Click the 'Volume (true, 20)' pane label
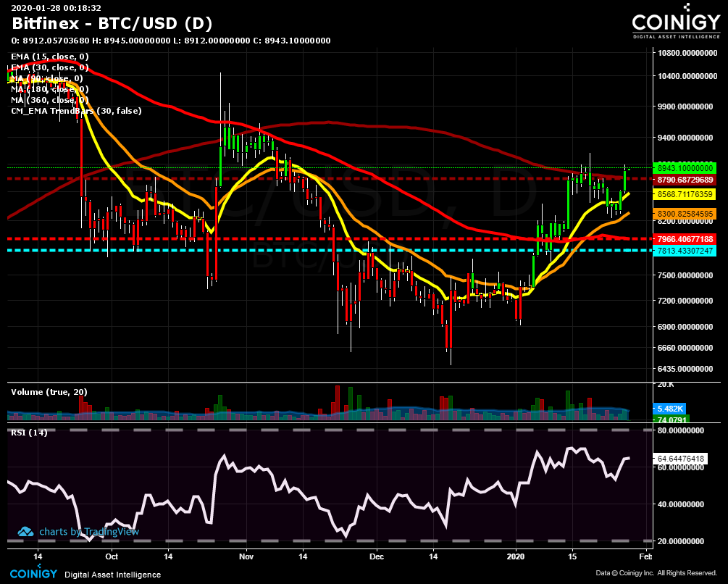The width and height of the screenshot is (728, 584). point(49,392)
